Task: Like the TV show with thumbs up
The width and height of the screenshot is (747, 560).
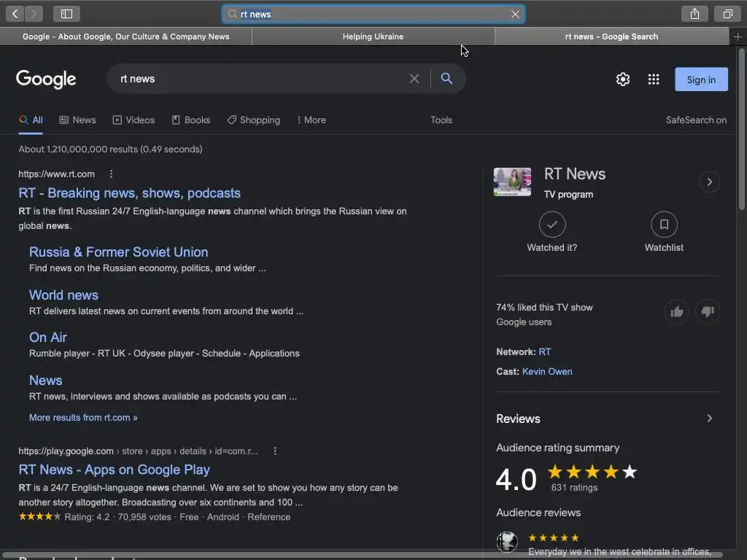Action: point(676,312)
